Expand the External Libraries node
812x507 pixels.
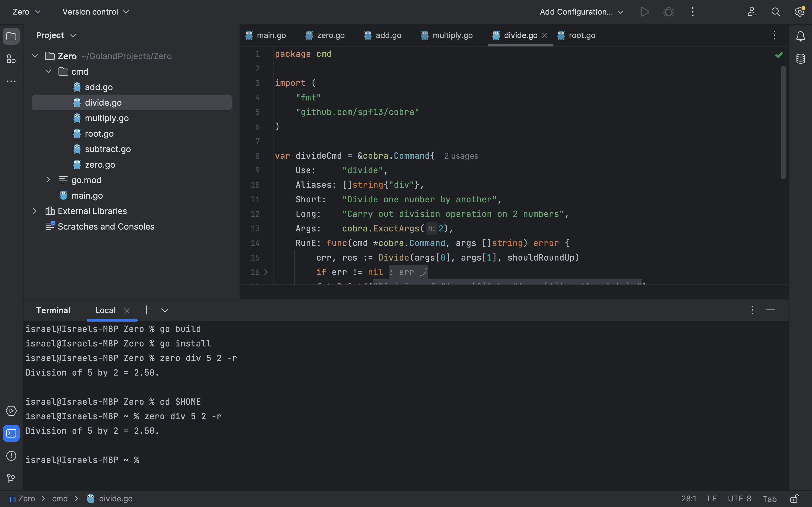click(x=35, y=211)
